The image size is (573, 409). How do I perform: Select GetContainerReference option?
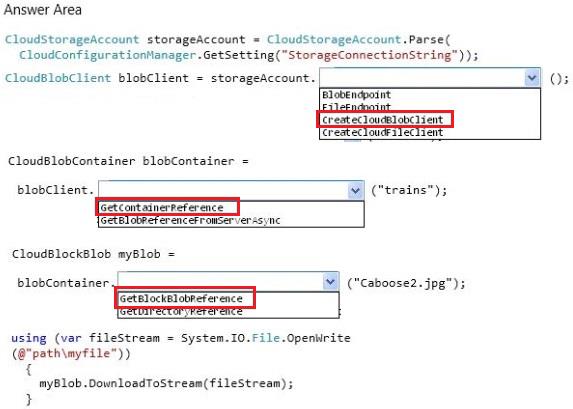pyautogui.click(x=162, y=208)
